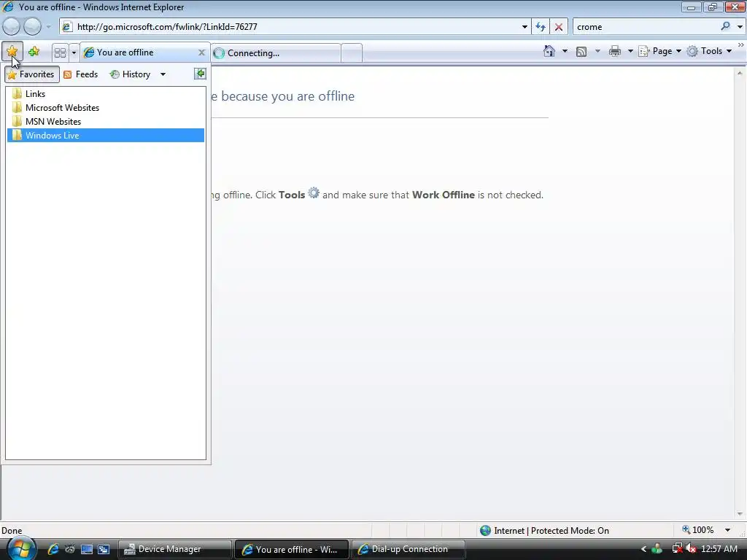Show hidden tray icons arrow
This screenshot has width=747, height=560.
pos(643,549)
